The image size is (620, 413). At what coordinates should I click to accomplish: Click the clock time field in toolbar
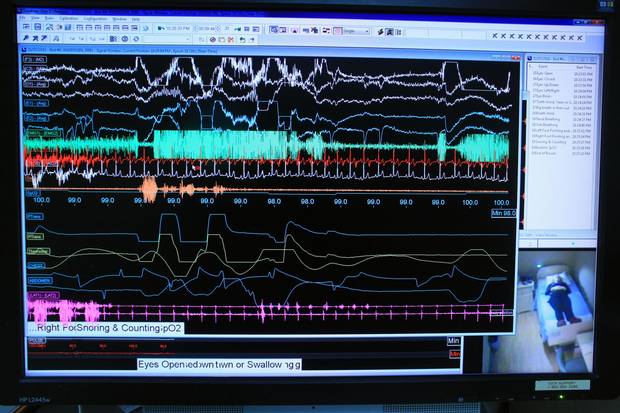coord(178,28)
